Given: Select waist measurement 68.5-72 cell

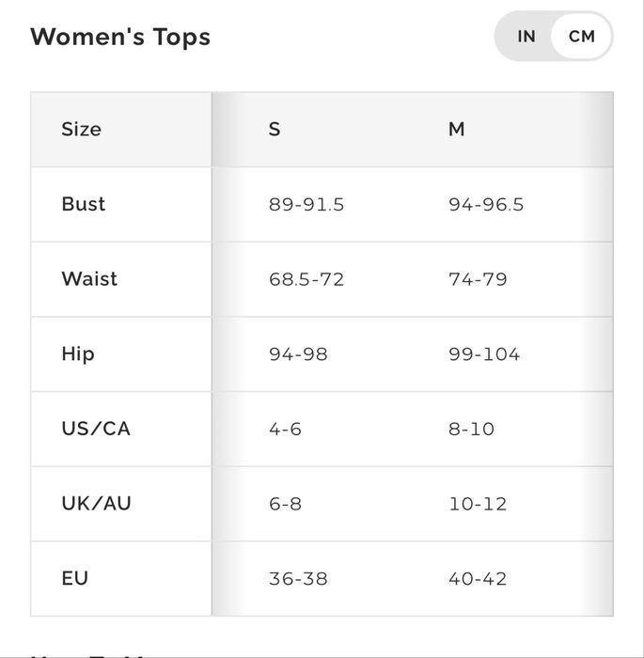Looking at the screenshot, I should 306,279.
